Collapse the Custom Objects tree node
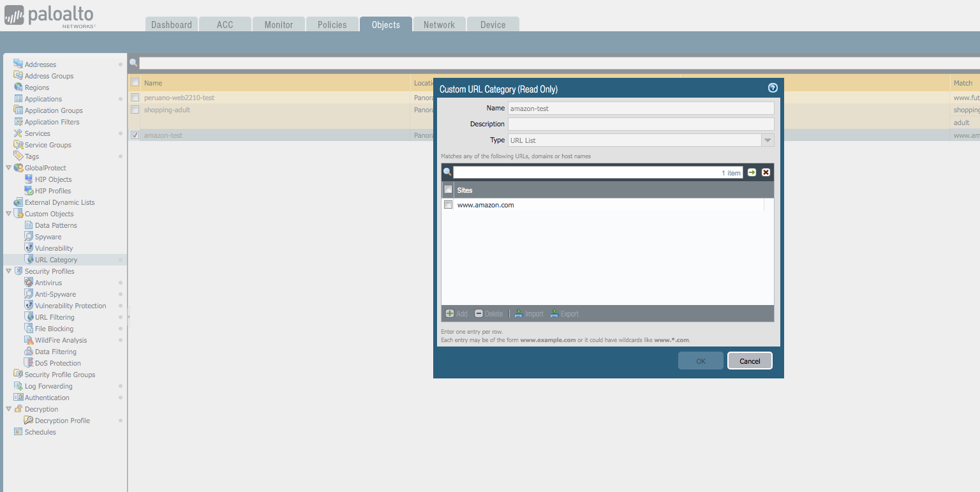Screen dimensions: 980x492 pyautogui.click(x=8, y=214)
